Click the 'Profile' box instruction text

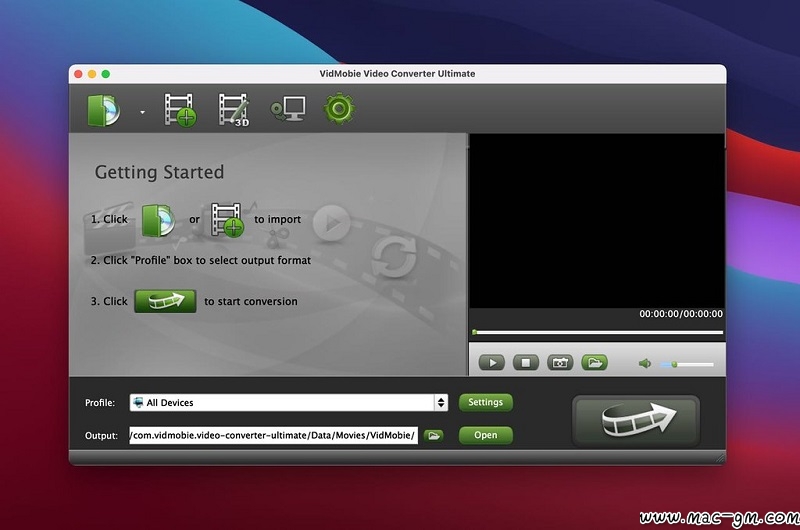pyautogui.click(x=201, y=260)
